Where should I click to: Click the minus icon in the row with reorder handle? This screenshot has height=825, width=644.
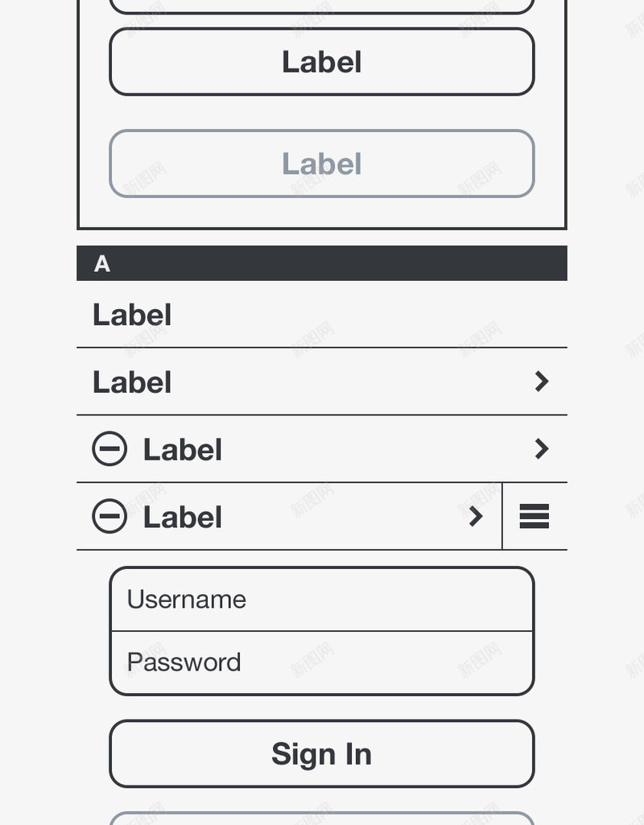[x=109, y=517]
